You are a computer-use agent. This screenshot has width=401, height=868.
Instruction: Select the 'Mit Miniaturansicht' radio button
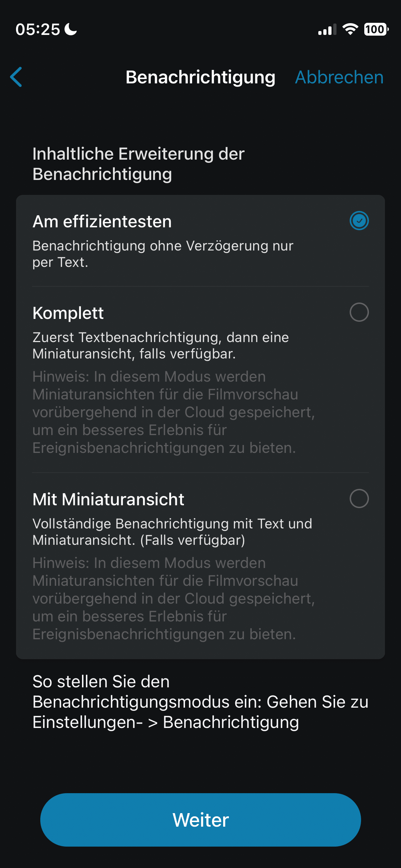(x=359, y=498)
